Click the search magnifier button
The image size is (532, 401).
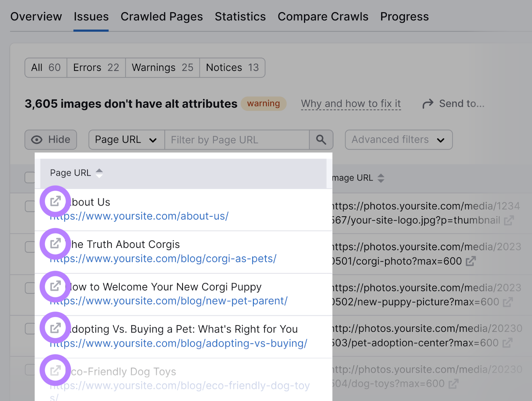coord(321,140)
